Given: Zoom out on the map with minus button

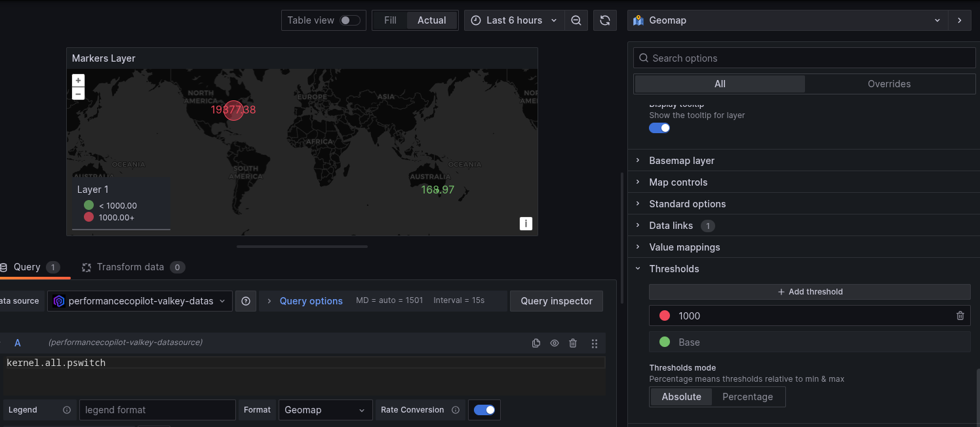Looking at the screenshot, I should [x=78, y=94].
